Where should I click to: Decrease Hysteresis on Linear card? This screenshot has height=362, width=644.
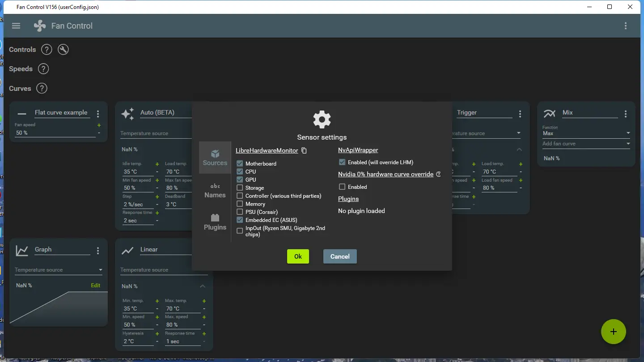157,341
